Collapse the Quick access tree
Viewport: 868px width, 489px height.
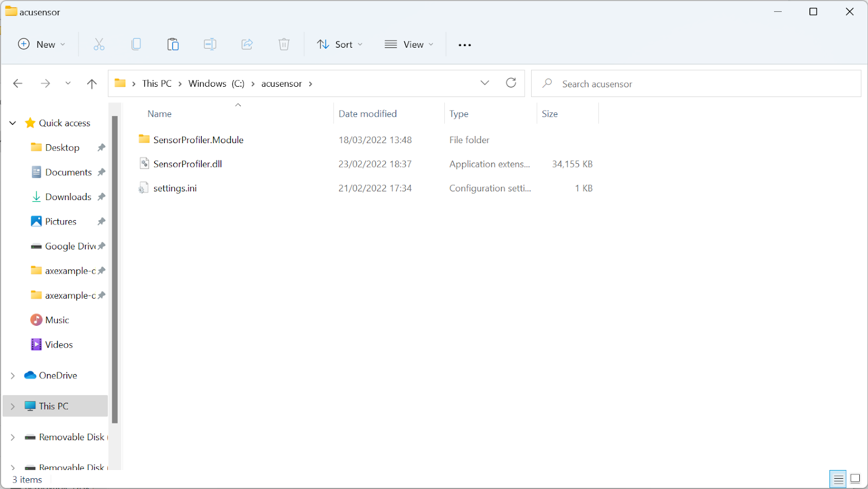pos(12,123)
